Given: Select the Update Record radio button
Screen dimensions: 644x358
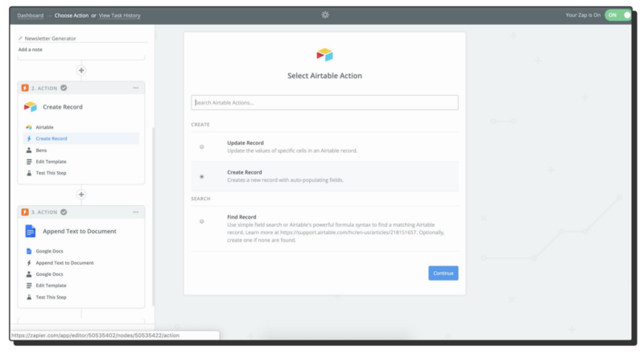Looking at the screenshot, I should coord(202,147).
